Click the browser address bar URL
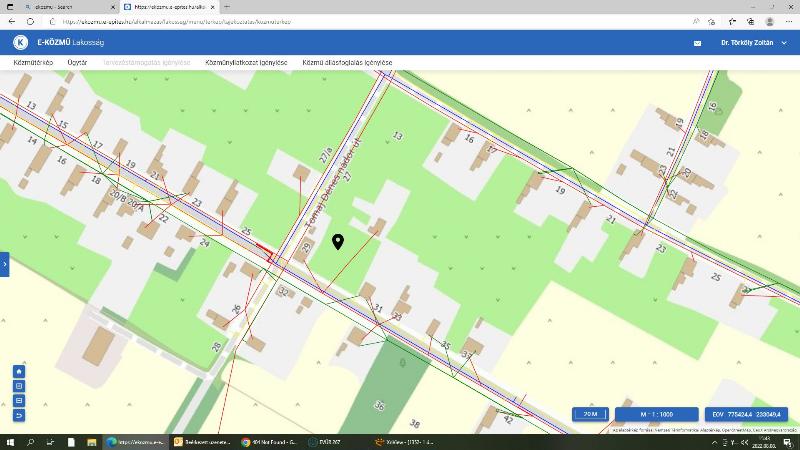This screenshot has height=450, width=800. [x=177, y=22]
